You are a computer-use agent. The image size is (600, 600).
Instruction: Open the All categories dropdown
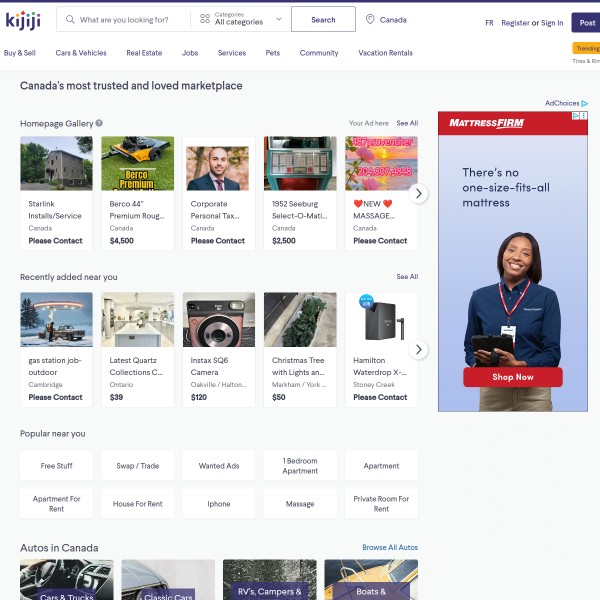point(241,19)
